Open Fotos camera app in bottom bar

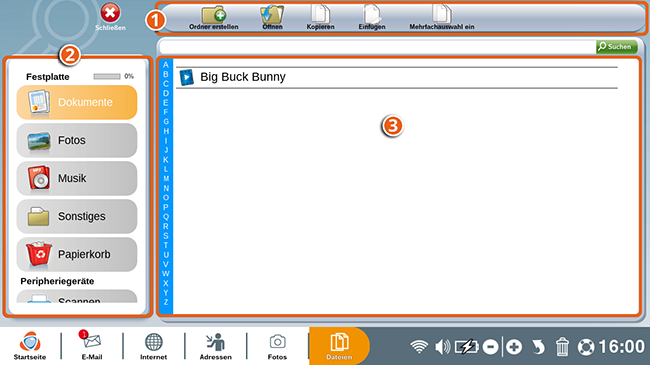(x=277, y=346)
